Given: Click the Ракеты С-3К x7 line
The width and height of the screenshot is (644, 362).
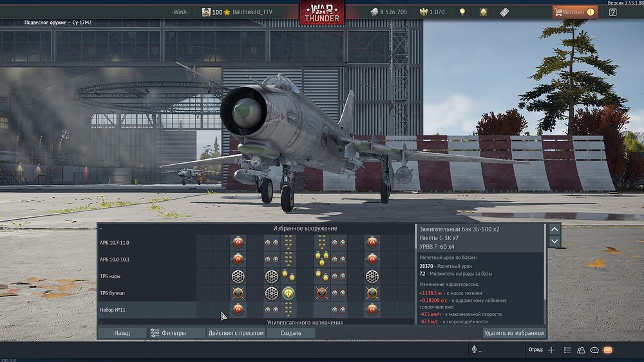Looking at the screenshot, I should (x=439, y=238).
